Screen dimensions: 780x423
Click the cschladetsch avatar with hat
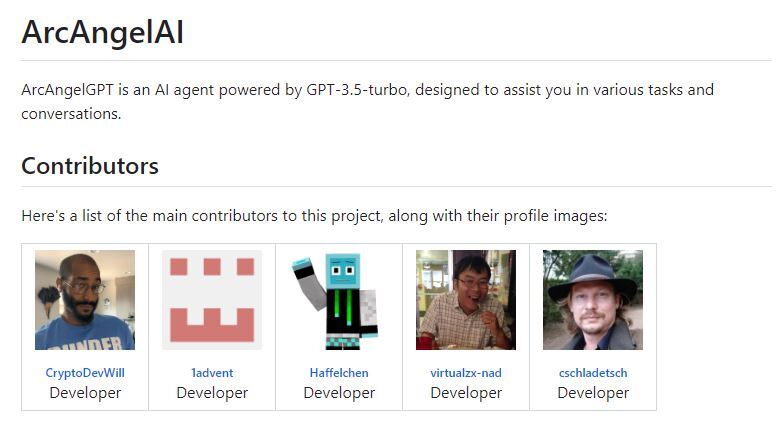pos(593,300)
